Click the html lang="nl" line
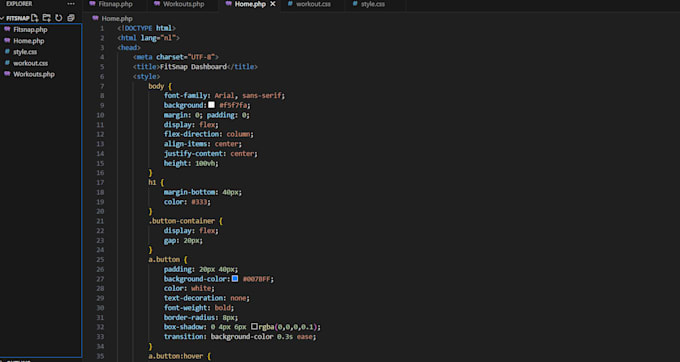 (148, 38)
